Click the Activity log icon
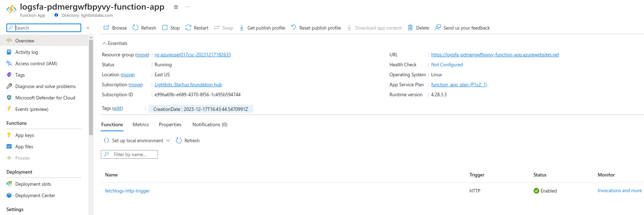This screenshot has height=215, width=644. [x=9, y=52]
